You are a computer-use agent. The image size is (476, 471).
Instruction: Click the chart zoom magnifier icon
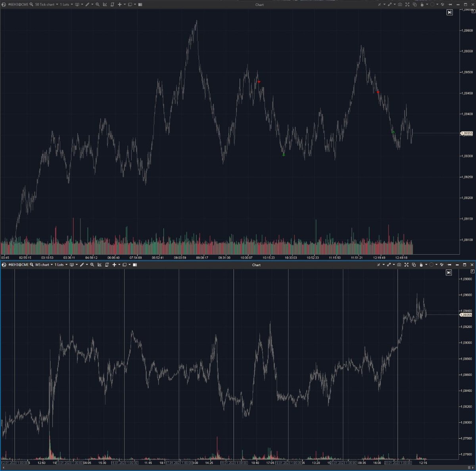(x=98, y=4)
